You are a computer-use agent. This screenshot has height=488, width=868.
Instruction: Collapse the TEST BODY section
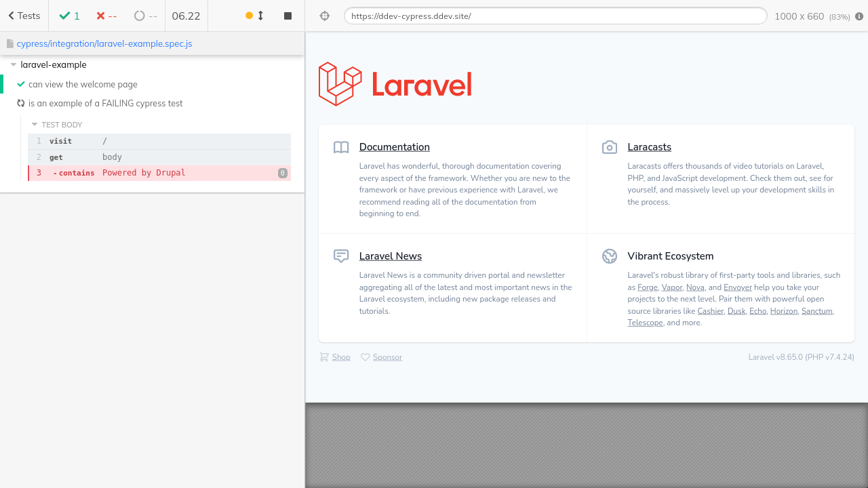point(35,125)
